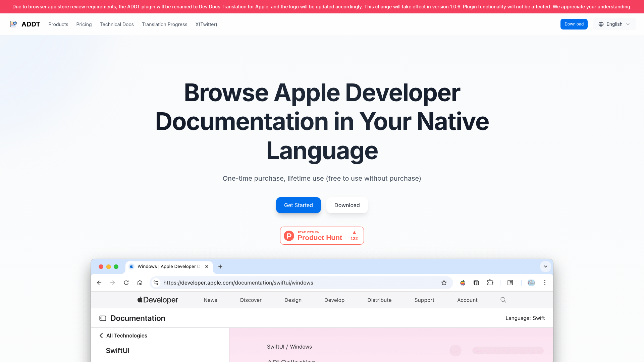
Task: Click the apple extension icon in toolbar
Action: tap(463, 283)
